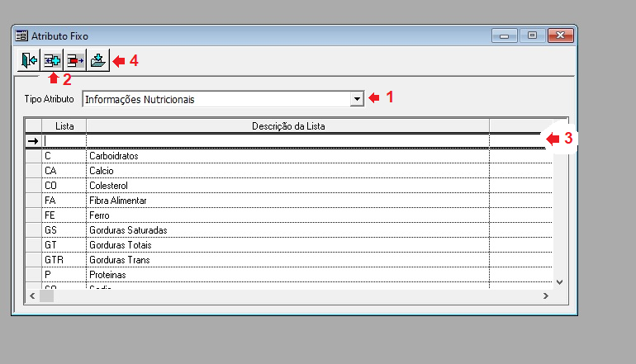Click the P code cell
636x364 pixels.
click(x=64, y=274)
